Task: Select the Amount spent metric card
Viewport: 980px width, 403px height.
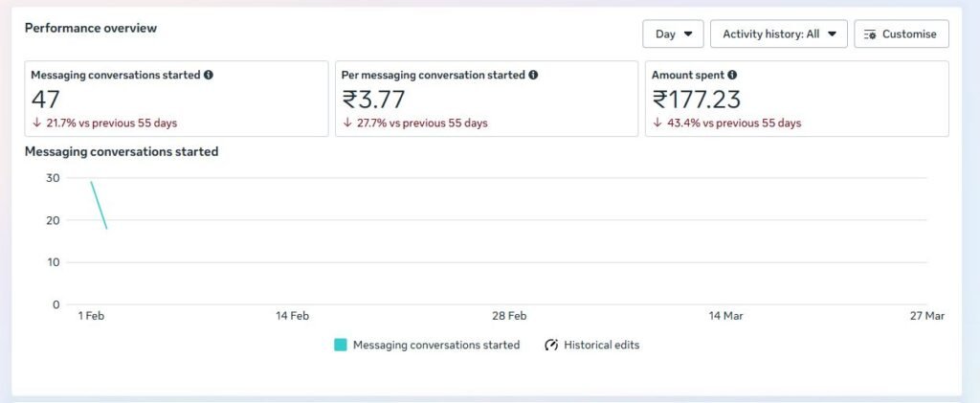Action: tap(796, 99)
